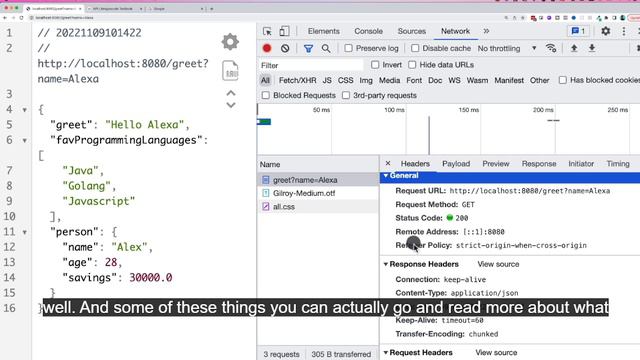Image resolution: width=640 pixels, height=360 pixels.
Task: Click the Name column header
Action: pyautogui.click(x=318, y=164)
